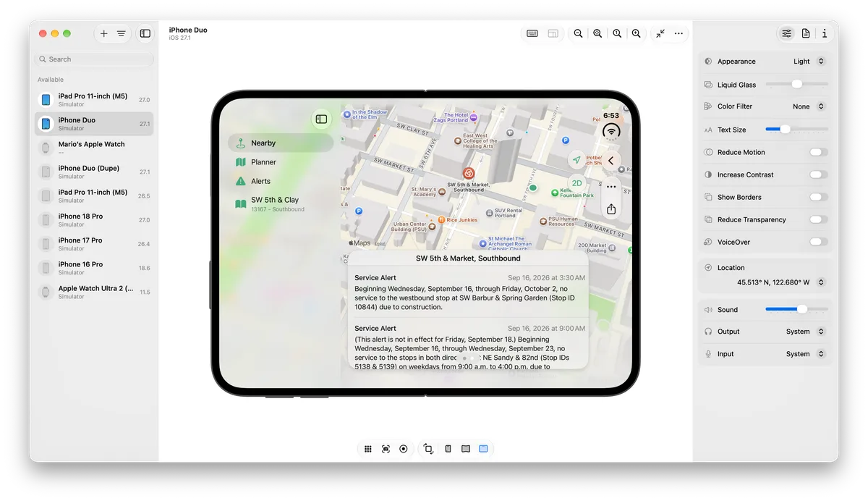Select Alerts in the app sidebar

pyautogui.click(x=281, y=181)
